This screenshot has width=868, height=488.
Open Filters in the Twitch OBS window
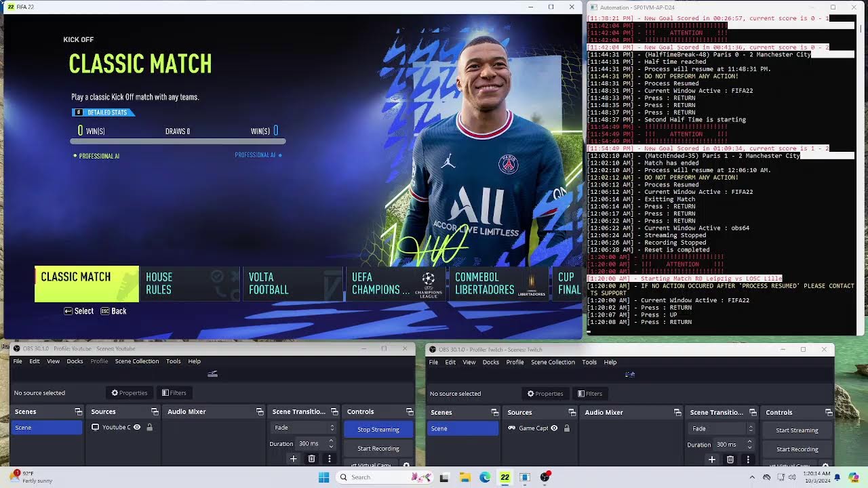[589, 393]
